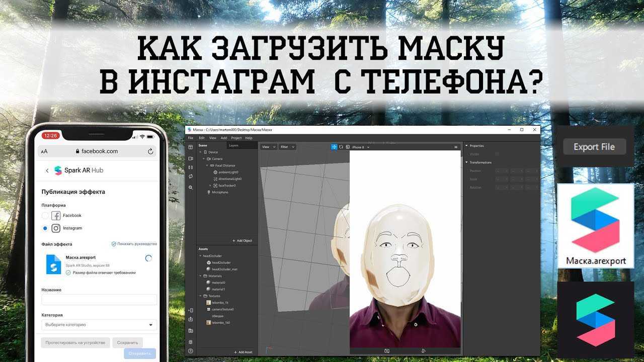Tap the Маска.arexport file icon on phone
The image size is (644, 362).
tap(53, 264)
